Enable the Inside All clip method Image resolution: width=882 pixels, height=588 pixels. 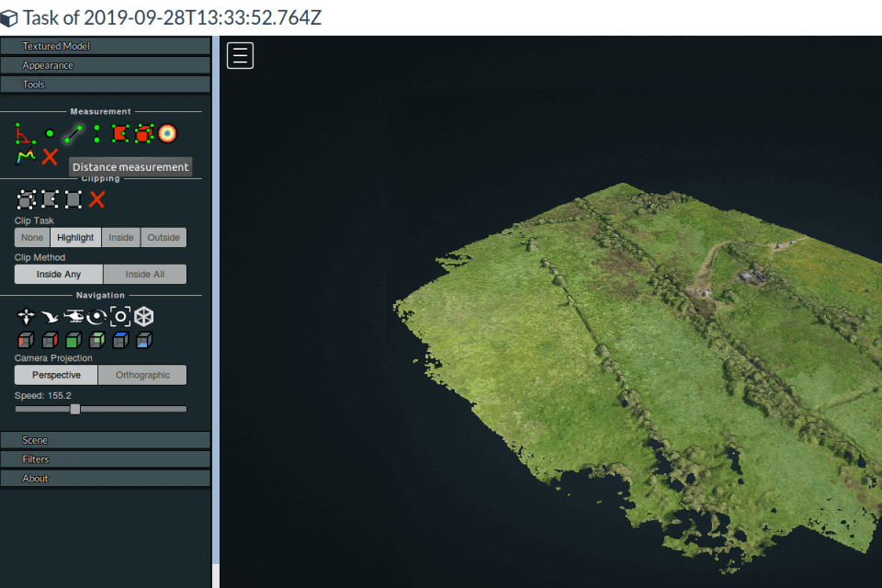(144, 274)
